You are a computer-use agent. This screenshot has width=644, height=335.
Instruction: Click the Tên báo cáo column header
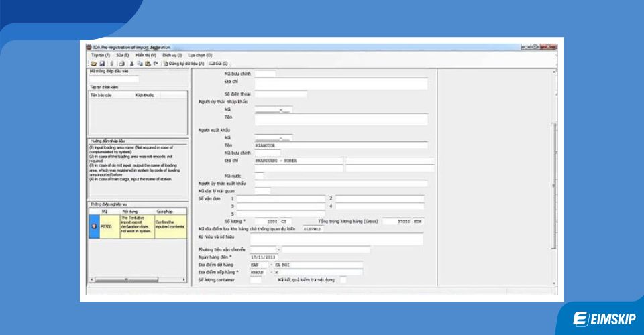click(x=103, y=95)
